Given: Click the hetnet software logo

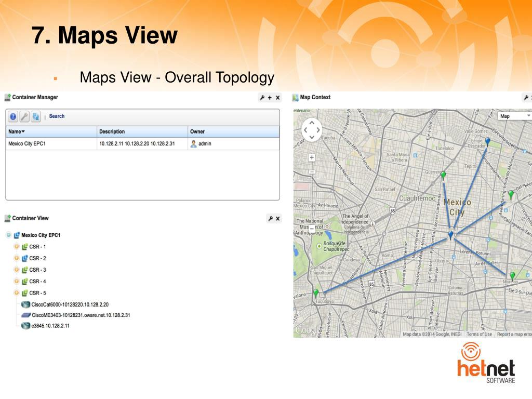Looking at the screenshot, I should [x=486, y=363].
